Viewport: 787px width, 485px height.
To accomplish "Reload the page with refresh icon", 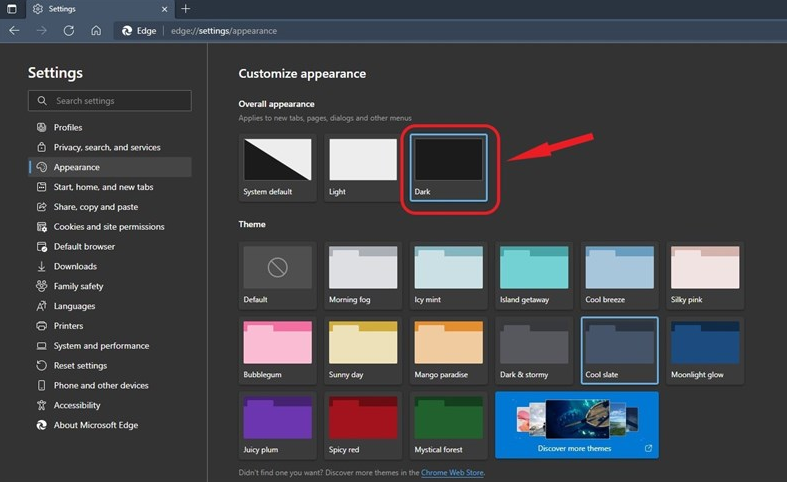I will pyautogui.click(x=69, y=31).
